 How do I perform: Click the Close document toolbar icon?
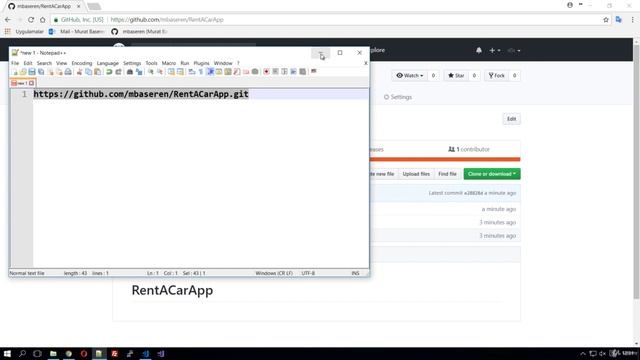coord(50,72)
